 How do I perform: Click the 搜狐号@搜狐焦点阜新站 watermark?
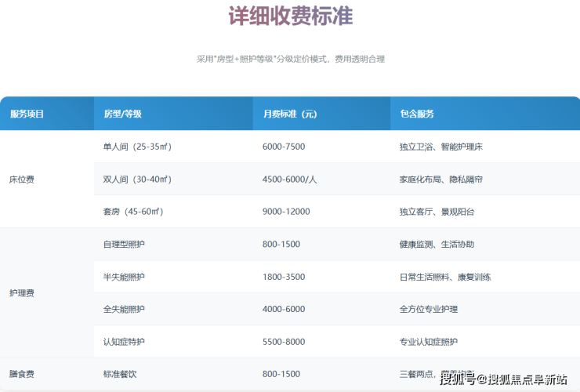pos(502,380)
